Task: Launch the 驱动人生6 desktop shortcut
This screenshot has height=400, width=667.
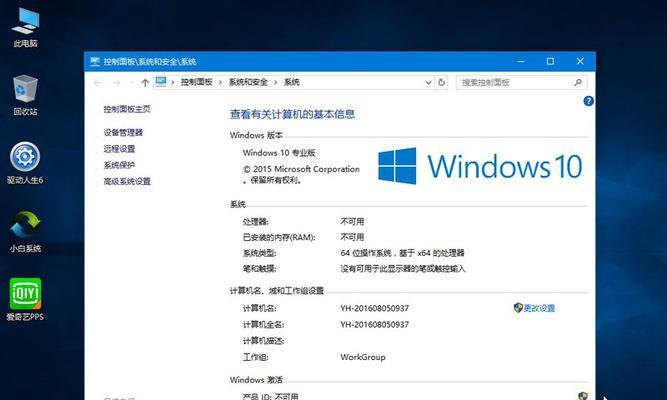Action: pyautogui.click(x=25, y=163)
